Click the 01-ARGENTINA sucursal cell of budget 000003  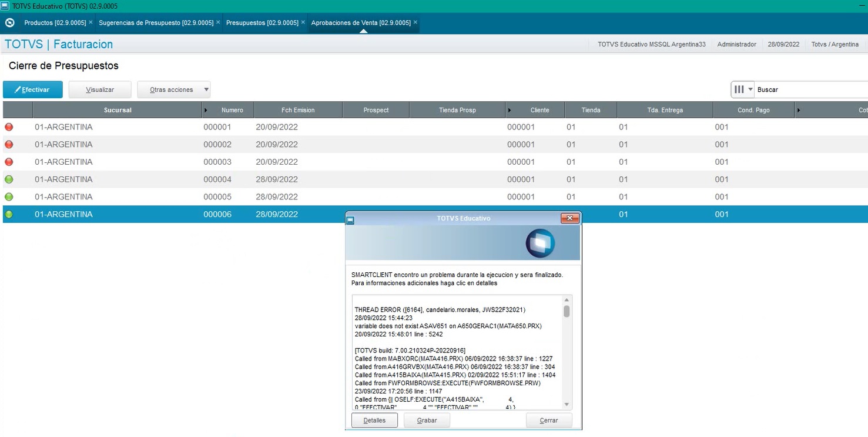(x=63, y=162)
